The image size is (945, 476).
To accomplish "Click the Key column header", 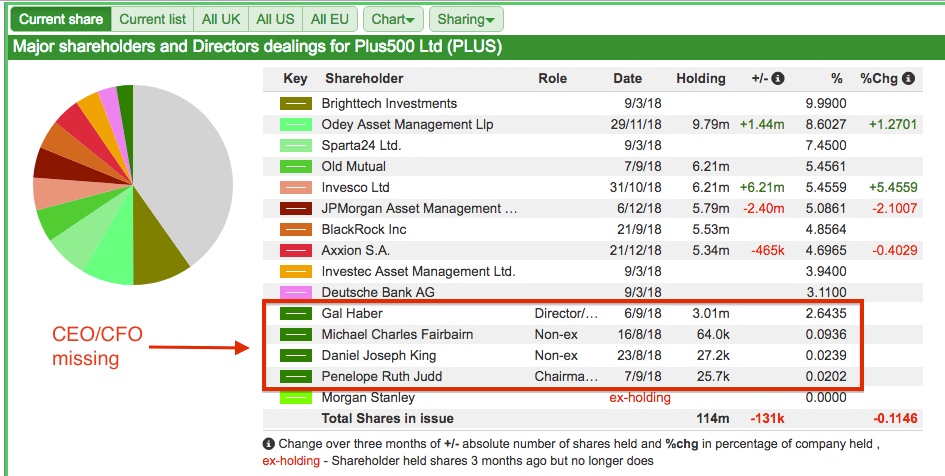I will coord(295,78).
